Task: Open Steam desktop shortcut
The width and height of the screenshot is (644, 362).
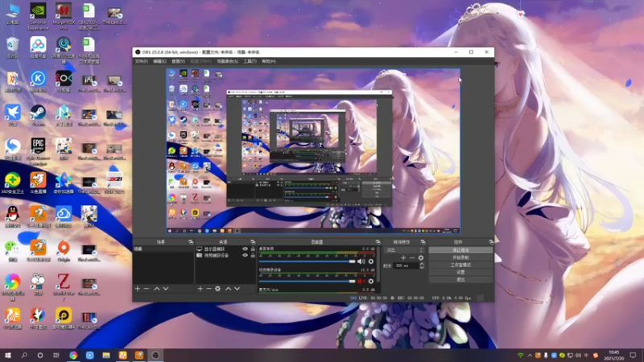Action: click(38, 115)
